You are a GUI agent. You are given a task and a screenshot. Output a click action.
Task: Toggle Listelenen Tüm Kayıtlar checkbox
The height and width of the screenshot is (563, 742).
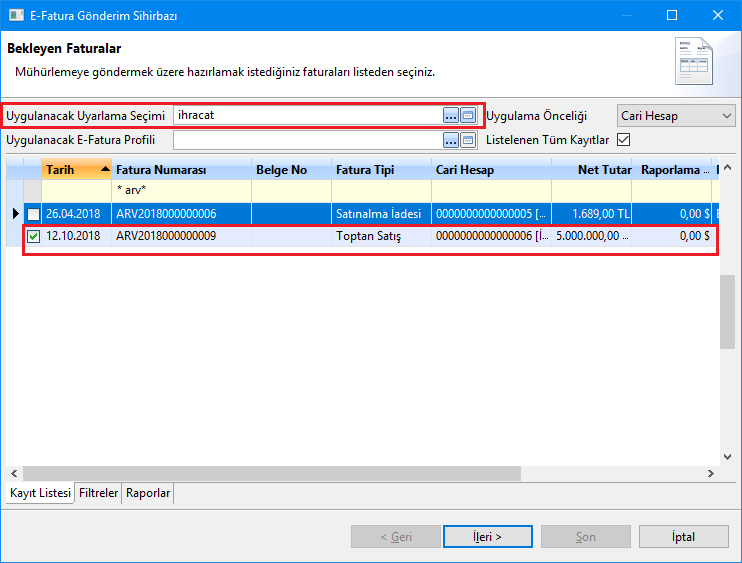[x=624, y=140]
